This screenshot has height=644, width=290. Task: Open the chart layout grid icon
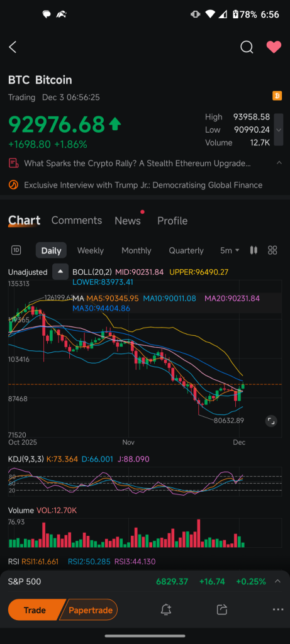tap(272, 250)
